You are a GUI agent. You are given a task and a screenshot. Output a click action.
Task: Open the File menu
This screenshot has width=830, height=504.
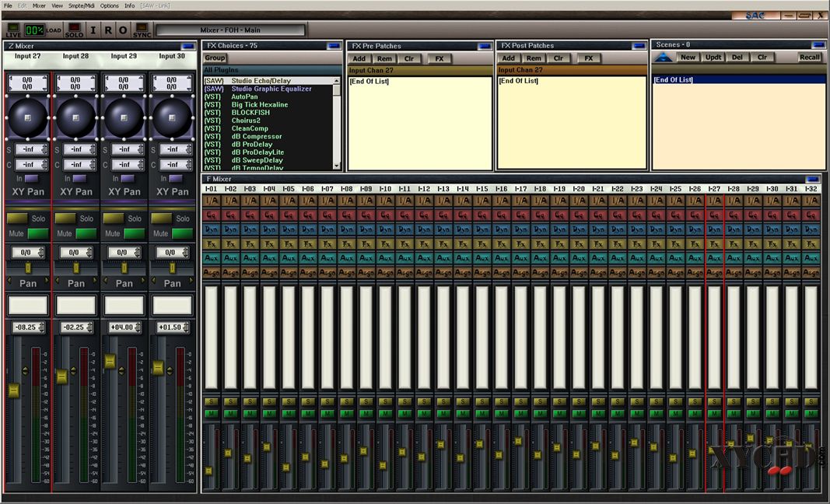8,5
